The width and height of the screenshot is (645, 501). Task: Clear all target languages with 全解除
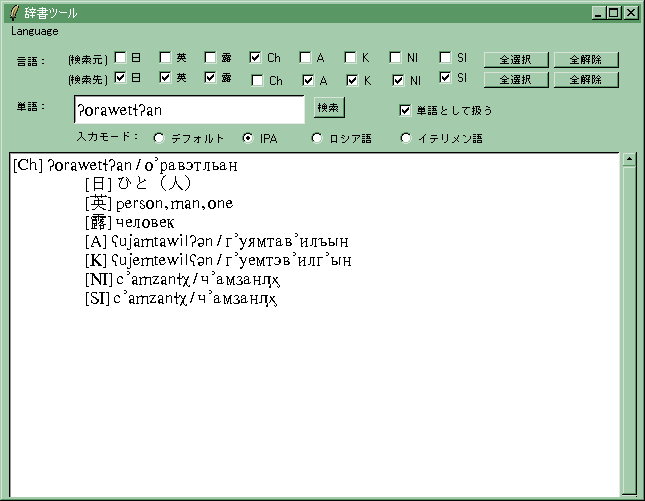pyautogui.click(x=586, y=80)
